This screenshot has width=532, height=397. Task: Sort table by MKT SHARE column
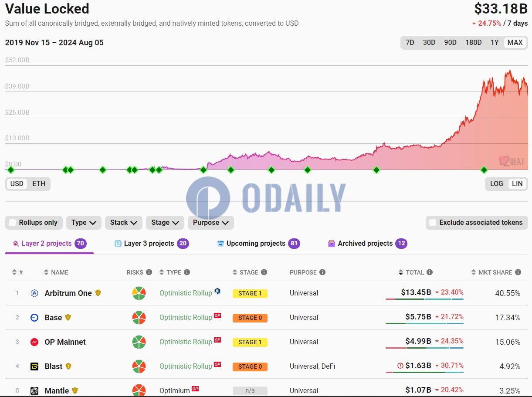tap(492, 272)
